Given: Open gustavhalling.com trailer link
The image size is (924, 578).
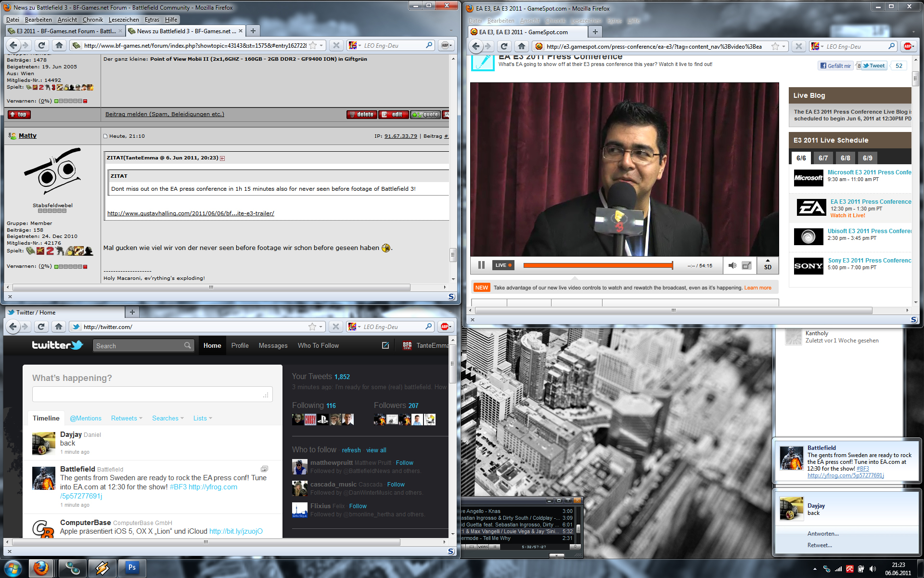Looking at the screenshot, I should point(191,213).
